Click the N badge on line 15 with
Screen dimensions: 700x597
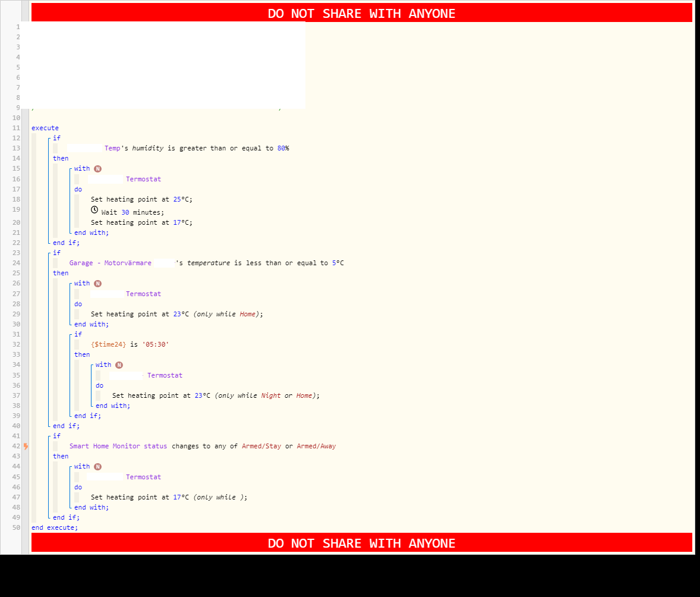[x=98, y=169]
